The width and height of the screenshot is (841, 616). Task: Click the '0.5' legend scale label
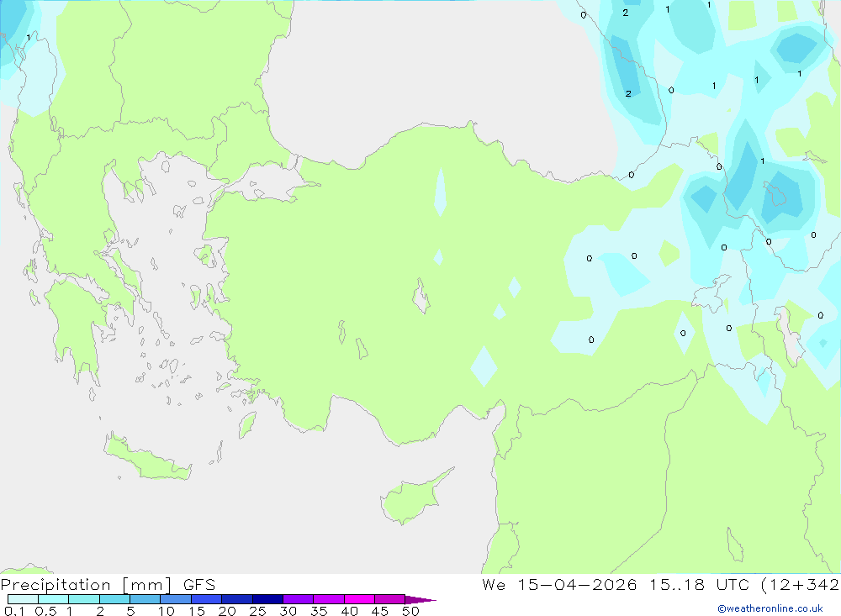(x=45, y=611)
